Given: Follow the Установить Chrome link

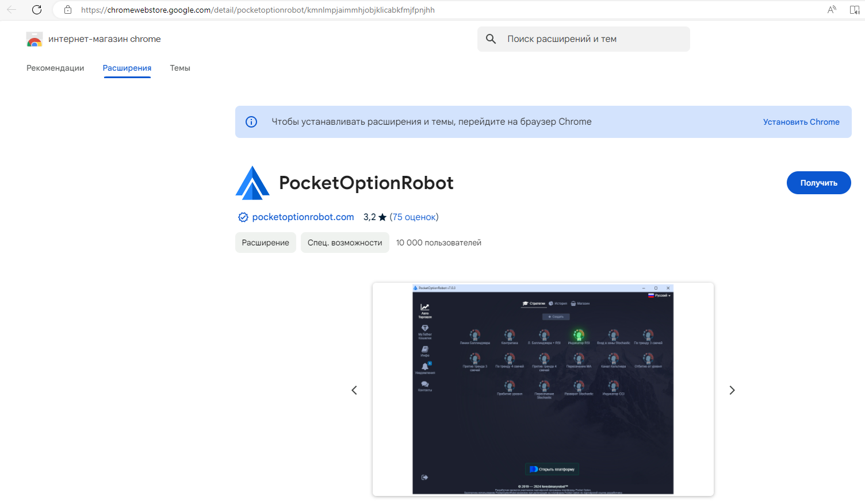Looking at the screenshot, I should (x=801, y=122).
